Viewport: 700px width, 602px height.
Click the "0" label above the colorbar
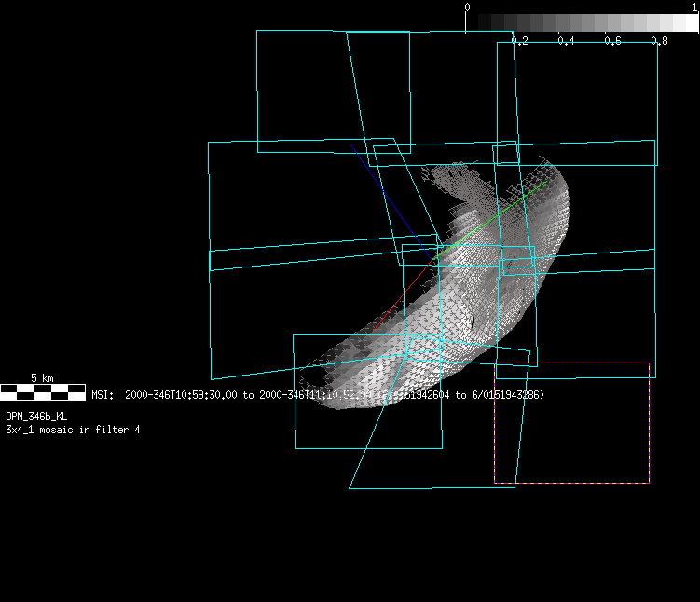[x=467, y=7]
